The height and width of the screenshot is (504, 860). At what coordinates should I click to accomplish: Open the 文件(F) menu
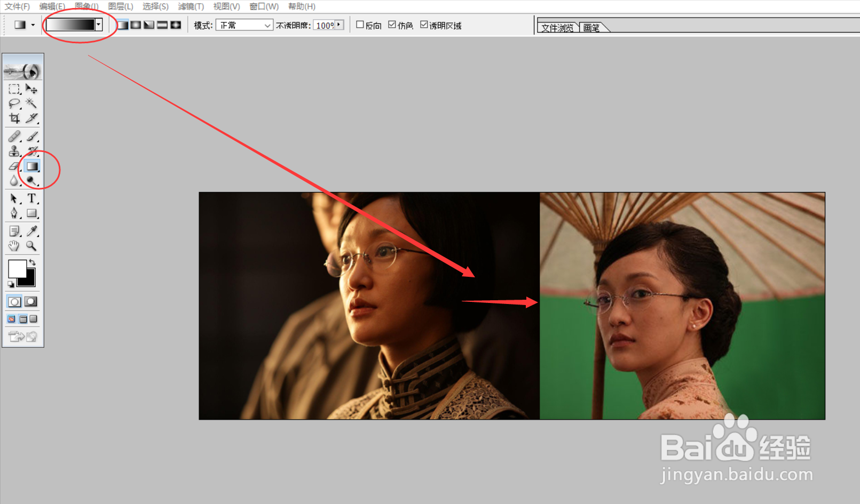point(17,6)
